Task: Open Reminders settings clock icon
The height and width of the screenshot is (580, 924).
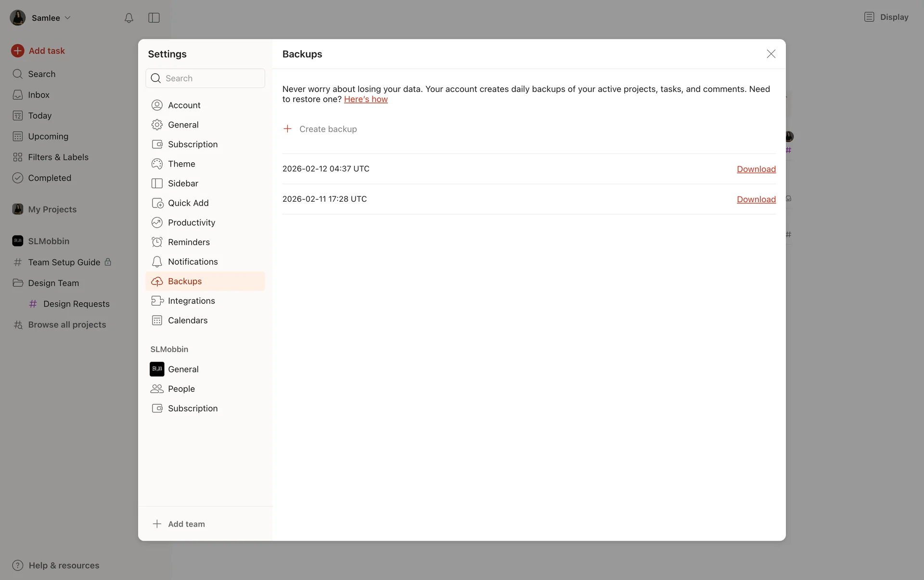Action: point(157,242)
